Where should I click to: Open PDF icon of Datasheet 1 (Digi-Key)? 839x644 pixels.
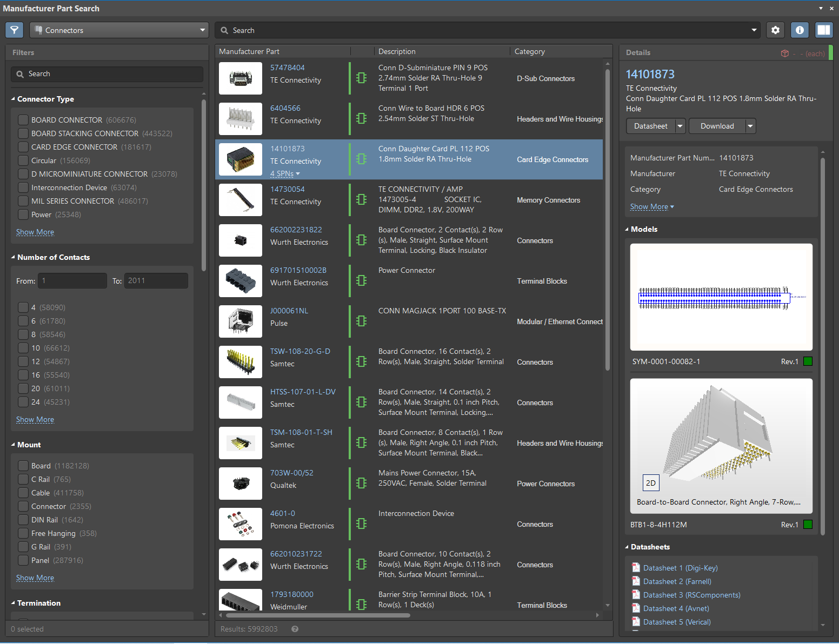tap(636, 567)
